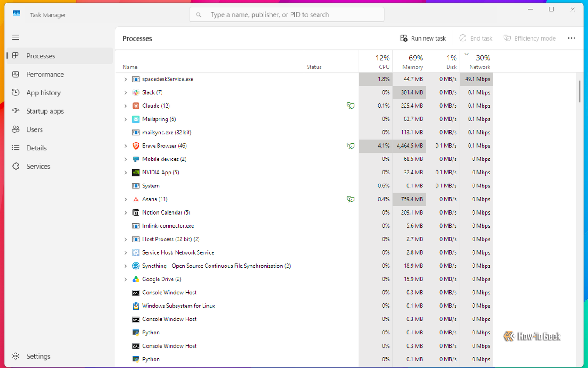Image resolution: width=588 pixels, height=368 pixels.
Task: Click the Run new task button
Action: (x=423, y=38)
